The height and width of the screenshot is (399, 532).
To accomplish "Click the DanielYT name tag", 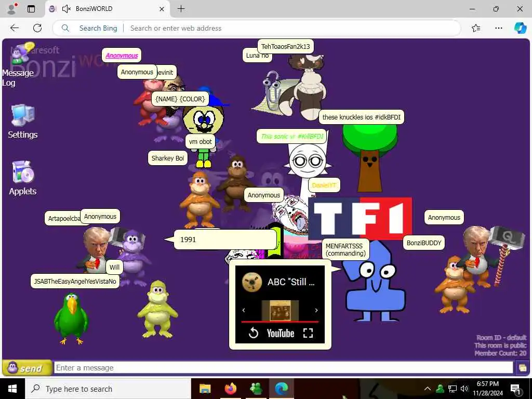I will pos(324,185).
